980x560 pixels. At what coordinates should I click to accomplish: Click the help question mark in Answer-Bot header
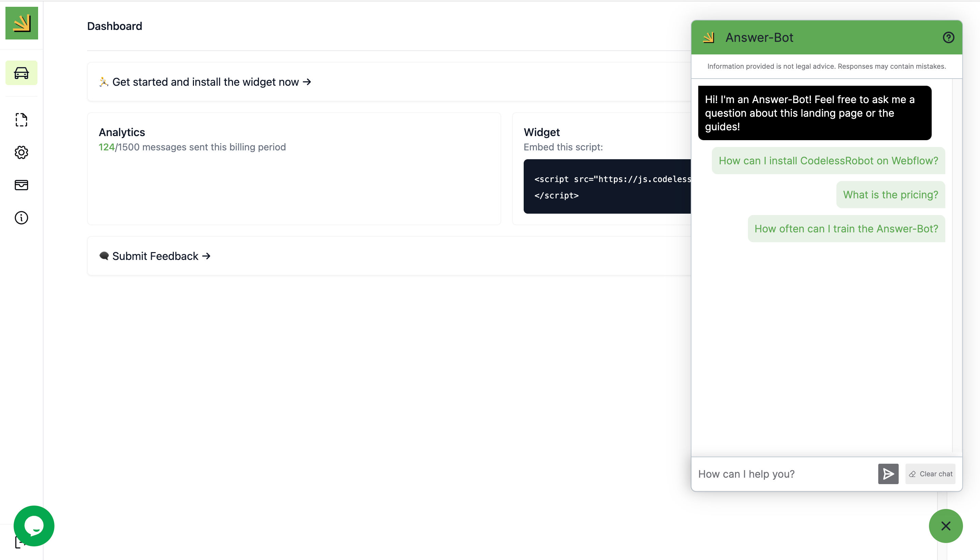click(x=948, y=37)
